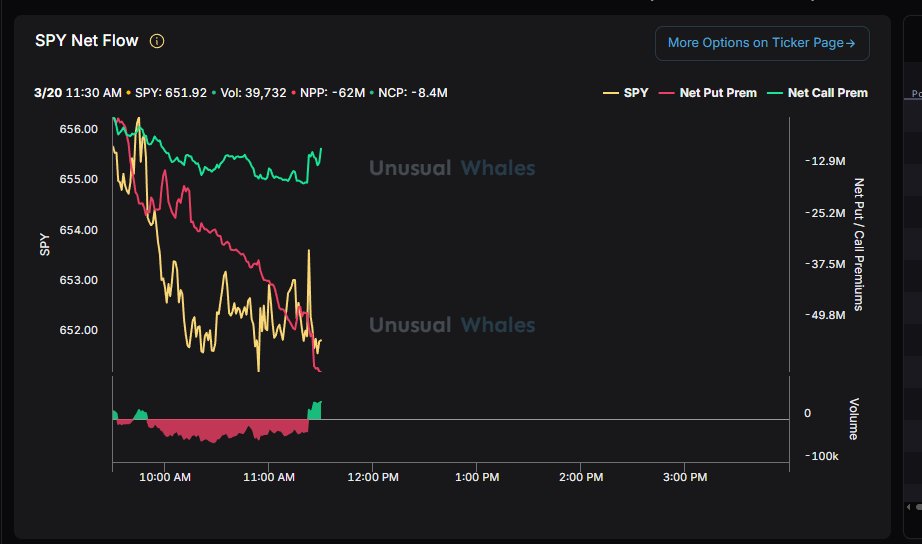
Task: Click the 10:00 AM time axis label
Action: click(165, 477)
